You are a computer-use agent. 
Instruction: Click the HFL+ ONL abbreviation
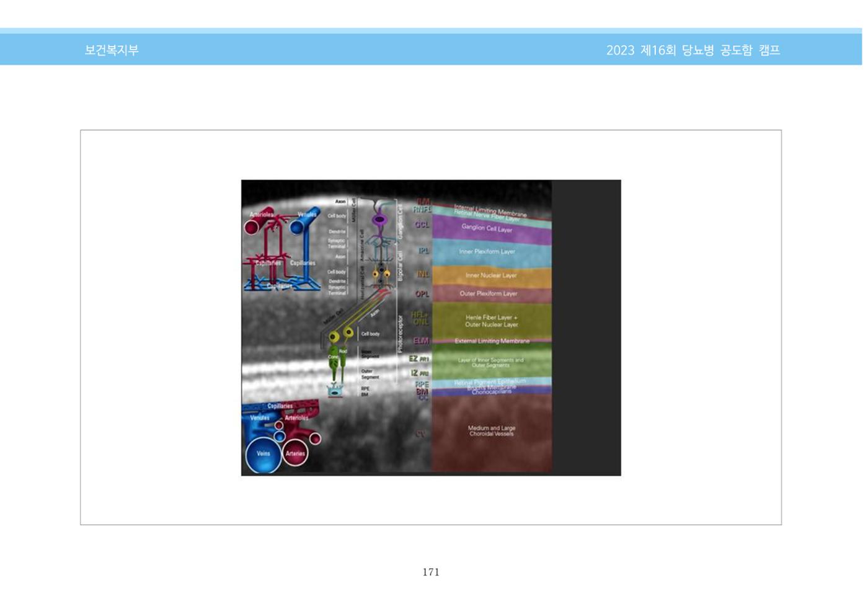[420, 318]
